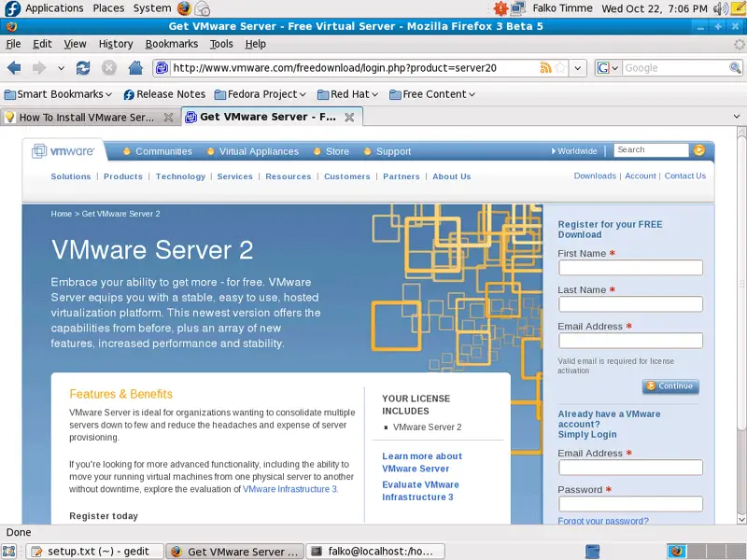The image size is (747, 560).
Task: Expand the Fedora Project bookmarks folder
Action: [261, 94]
